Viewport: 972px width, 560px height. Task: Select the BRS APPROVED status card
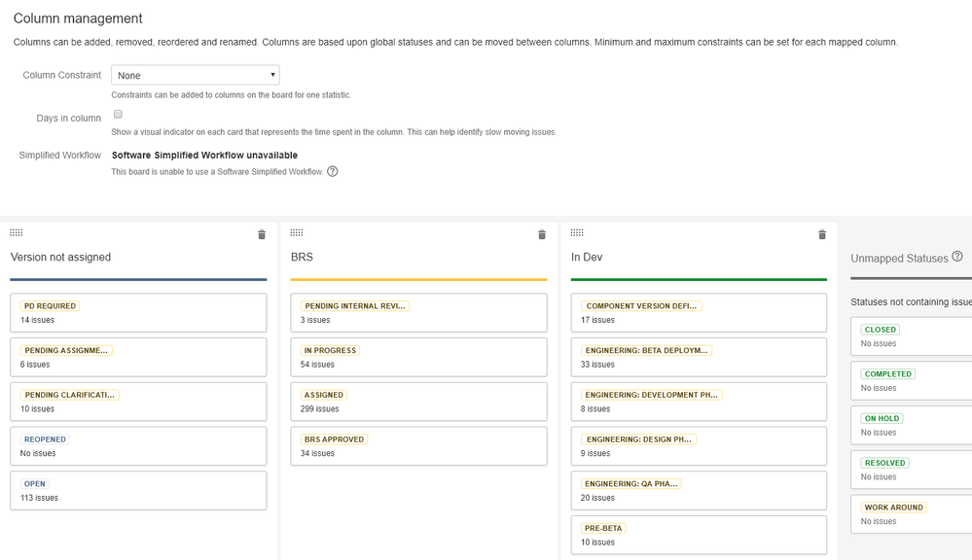point(418,446)
